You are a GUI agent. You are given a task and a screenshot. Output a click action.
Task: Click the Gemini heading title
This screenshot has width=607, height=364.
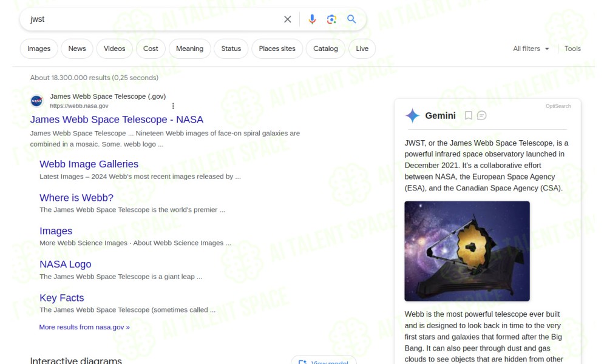[x=440, y=116]
